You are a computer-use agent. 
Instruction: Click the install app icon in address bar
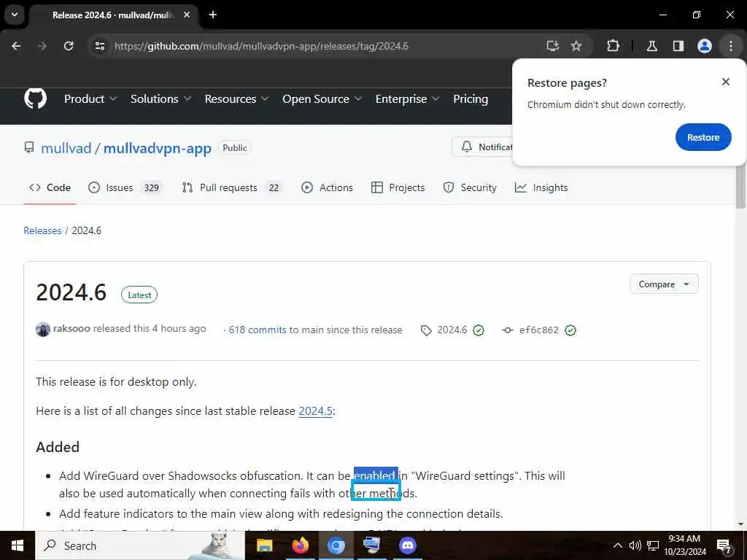553,46
